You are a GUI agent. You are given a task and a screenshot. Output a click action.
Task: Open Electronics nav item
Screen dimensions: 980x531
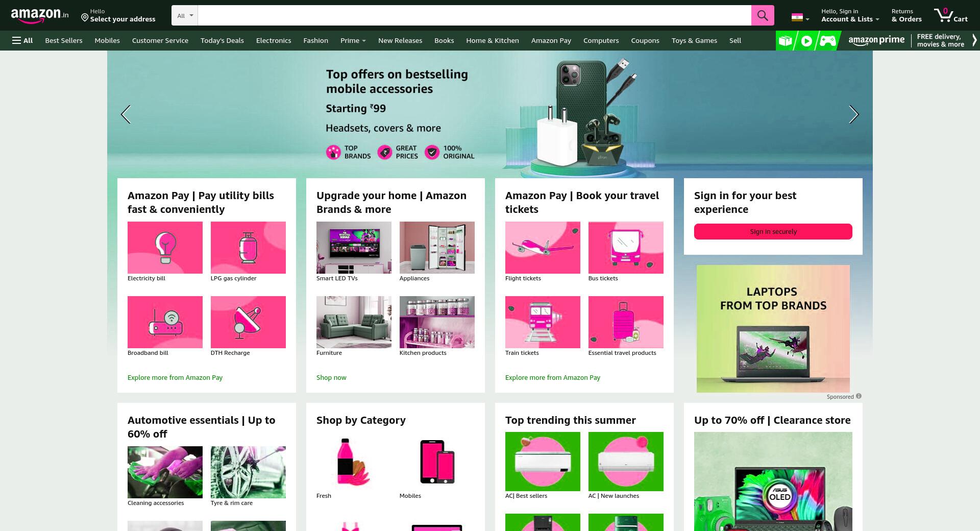pos(274,40)
